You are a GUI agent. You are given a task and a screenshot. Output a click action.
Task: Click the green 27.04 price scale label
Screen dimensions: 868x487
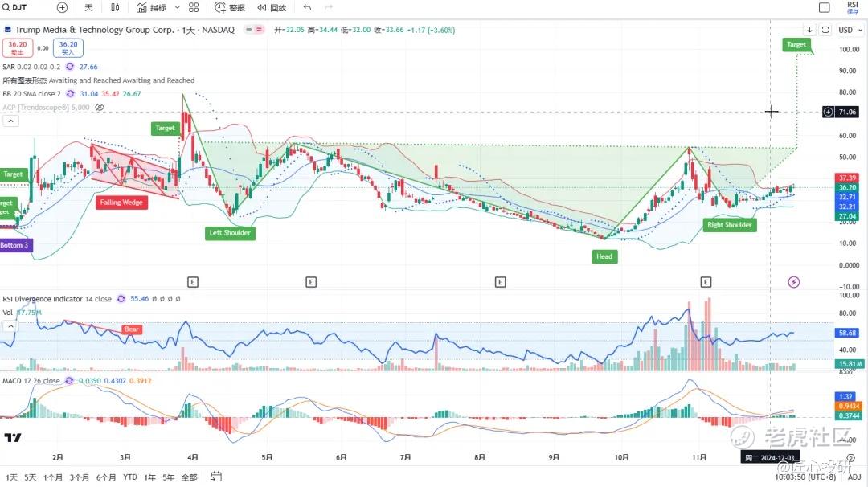point(847,216)
